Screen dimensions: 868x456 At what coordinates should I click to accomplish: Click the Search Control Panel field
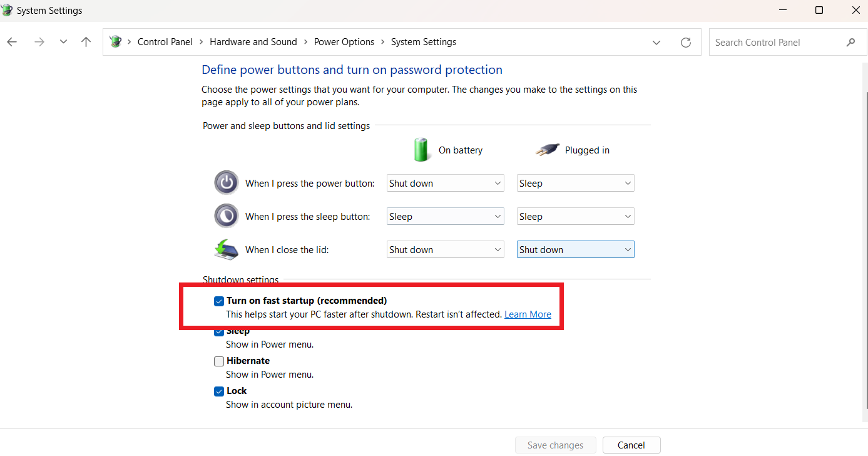(776, 43)
